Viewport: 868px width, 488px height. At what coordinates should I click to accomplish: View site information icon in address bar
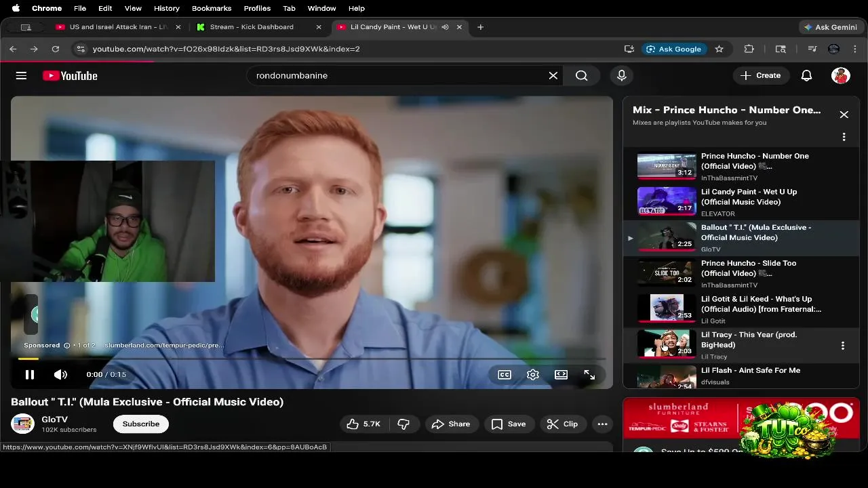click(x=81, y=49)
